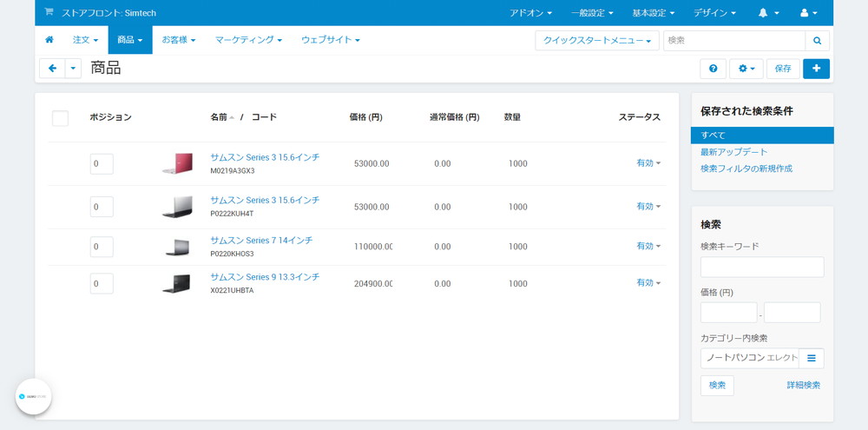This screenshot has width=868, height=430.
Task: Open the 商品 menu tab
Action: [130, 40]
